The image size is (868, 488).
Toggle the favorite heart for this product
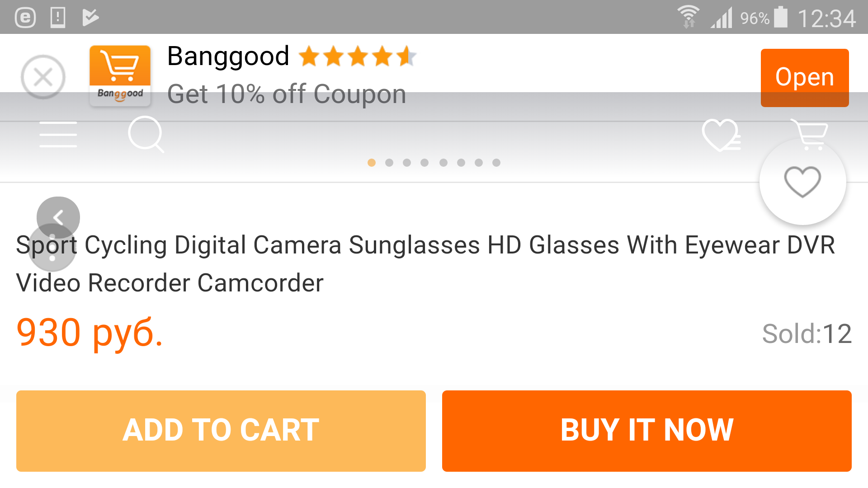point(802,182)
